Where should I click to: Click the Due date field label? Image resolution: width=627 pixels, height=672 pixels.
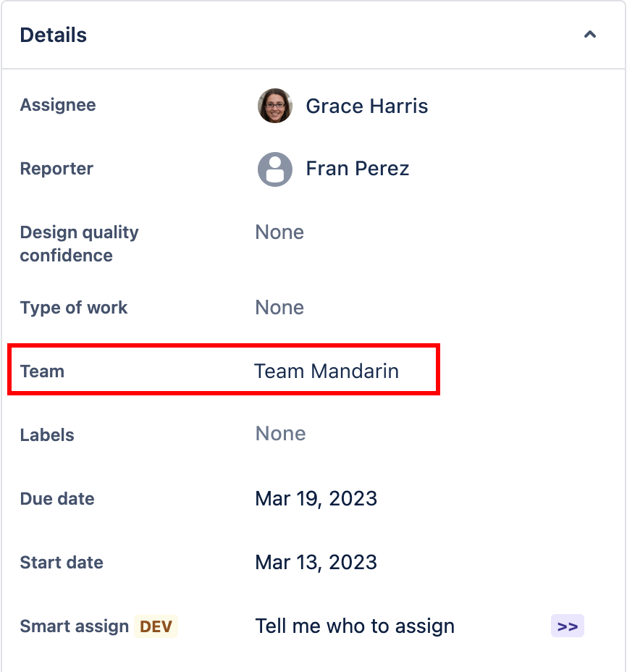(57, 499)
